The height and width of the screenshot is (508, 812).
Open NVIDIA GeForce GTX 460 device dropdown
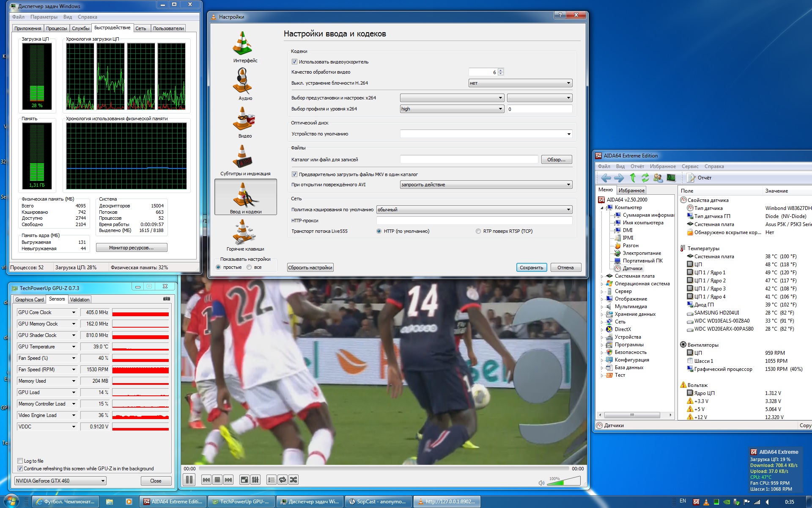click(60, 481)
